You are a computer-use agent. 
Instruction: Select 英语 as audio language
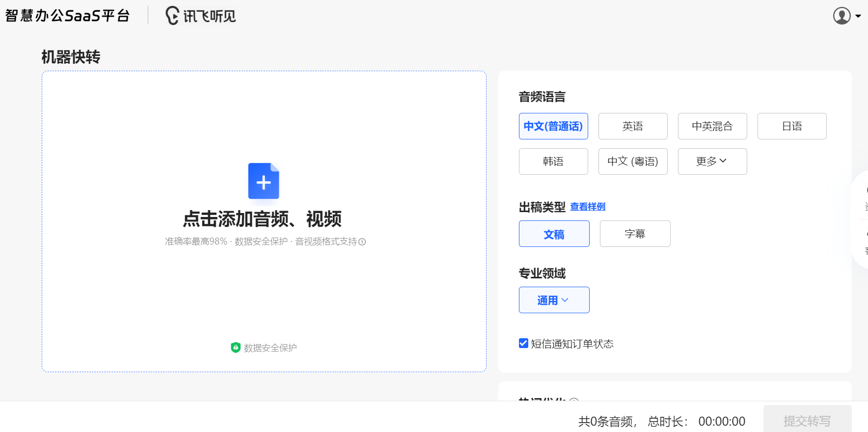[633, 126]
